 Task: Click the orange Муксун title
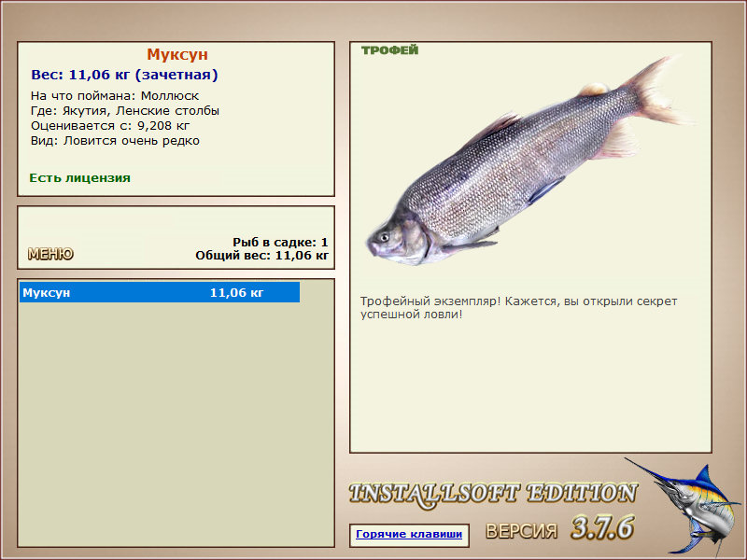177,54
